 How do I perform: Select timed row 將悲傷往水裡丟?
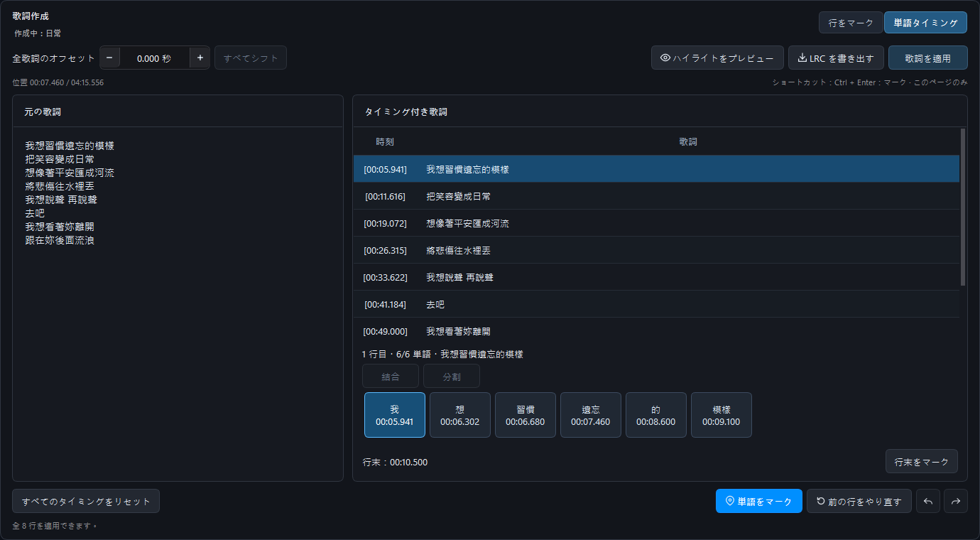click(656, 250)
